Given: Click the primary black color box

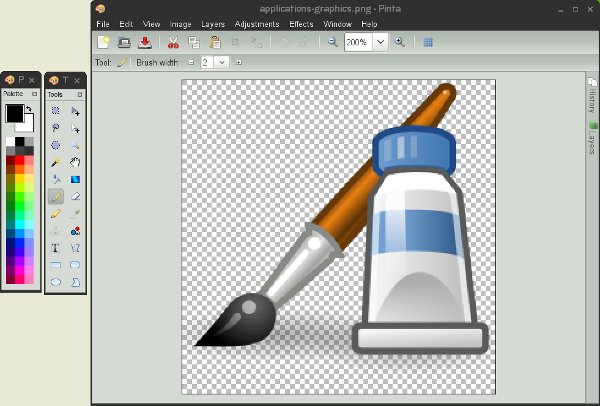Looking at the screenshot, I should [14, 113].
